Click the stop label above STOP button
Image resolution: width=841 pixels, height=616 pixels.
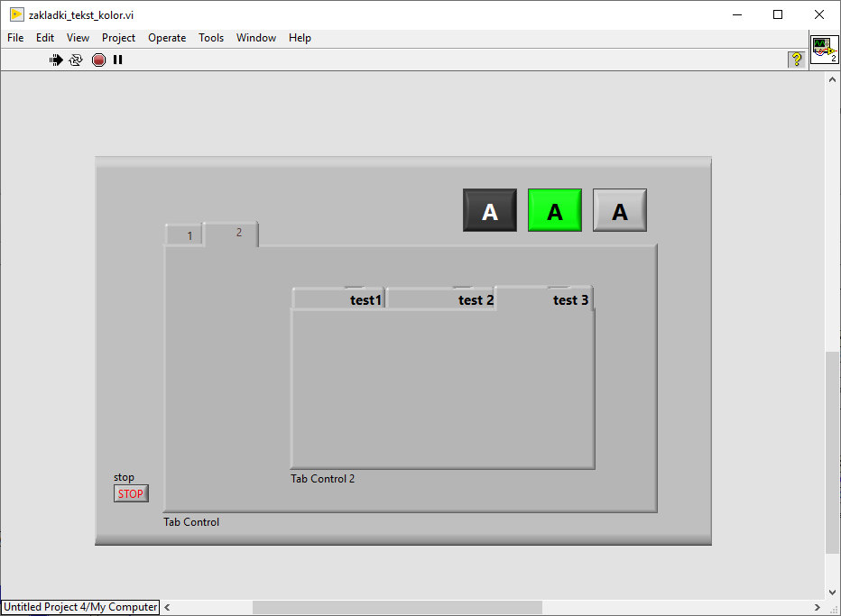tap(124, 477)
